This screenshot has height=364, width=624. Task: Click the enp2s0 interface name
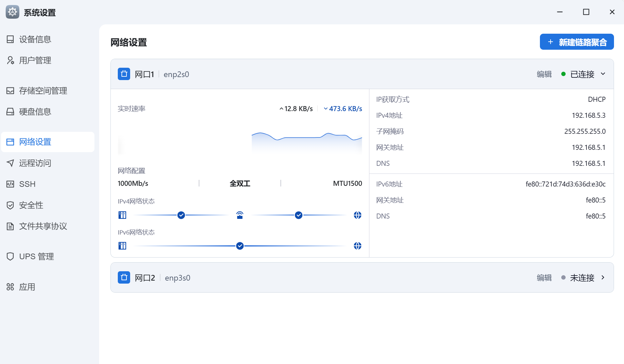(x=176, y=74)
